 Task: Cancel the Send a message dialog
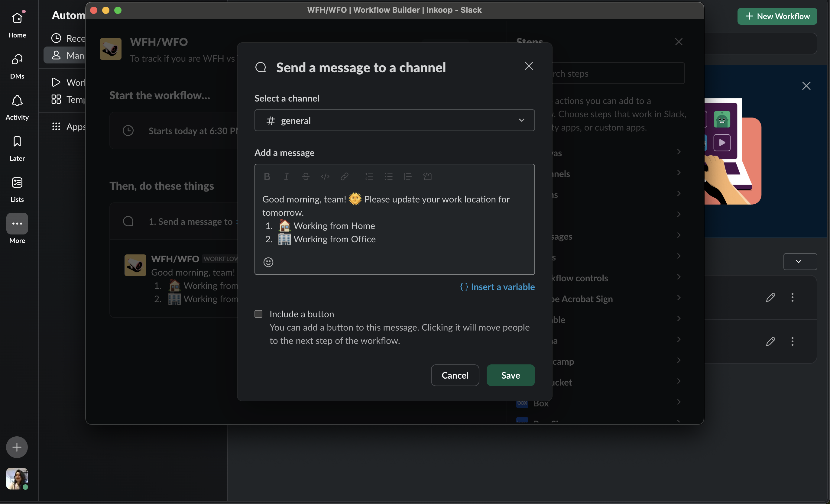pyautogui.click(x=455, y=375)
